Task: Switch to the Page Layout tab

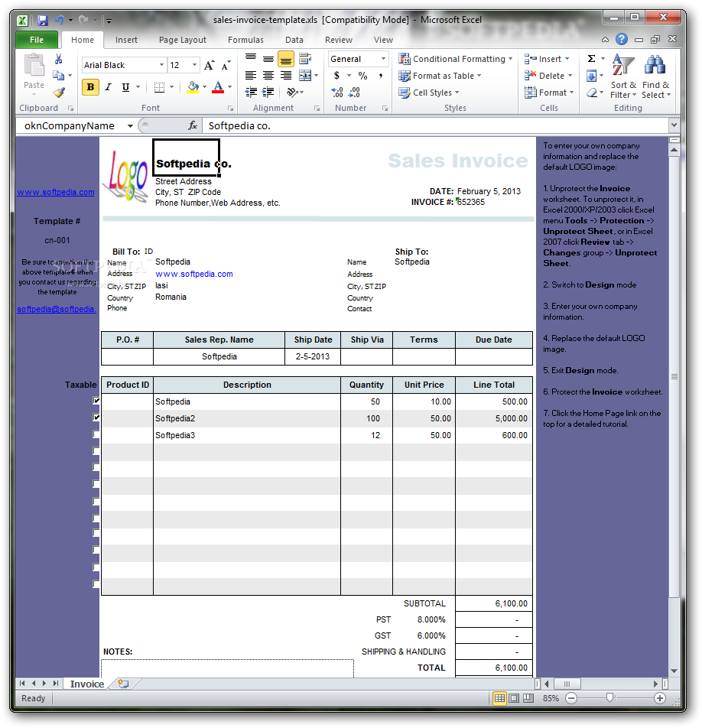Action: point(183,40)
